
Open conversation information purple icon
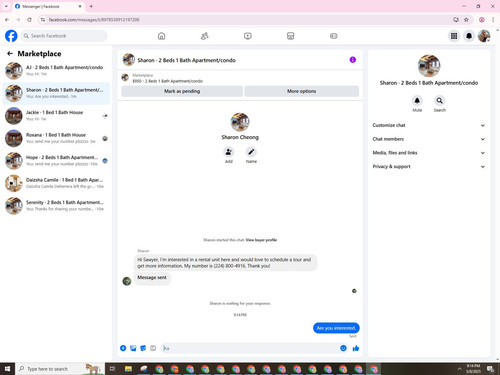click(x=353, y=60)
